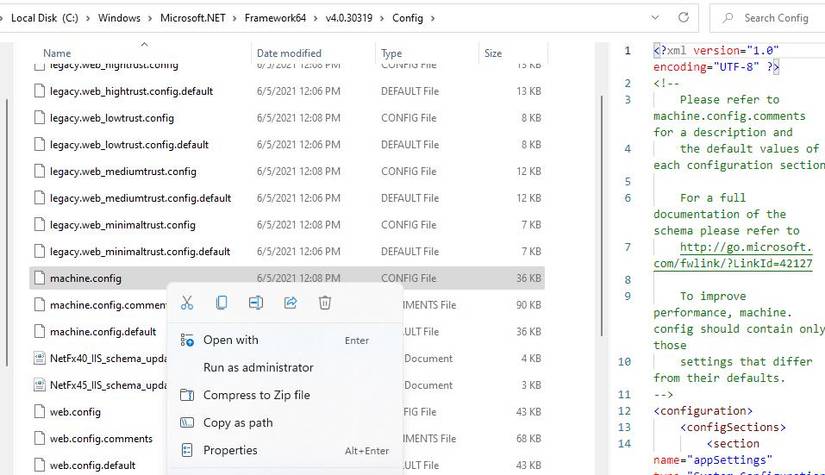This screenshot has height=475, width=825.
Task: Click file icon of legacy.web_lowtrust.config
Action: pyautogui.click(x=39, y=117)
